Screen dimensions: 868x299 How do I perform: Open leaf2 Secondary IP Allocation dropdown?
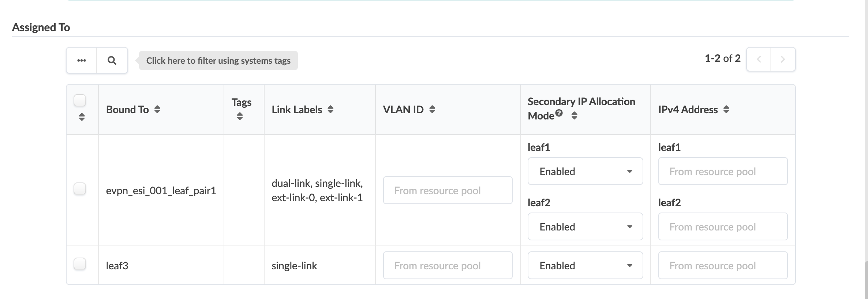(585, 227)
